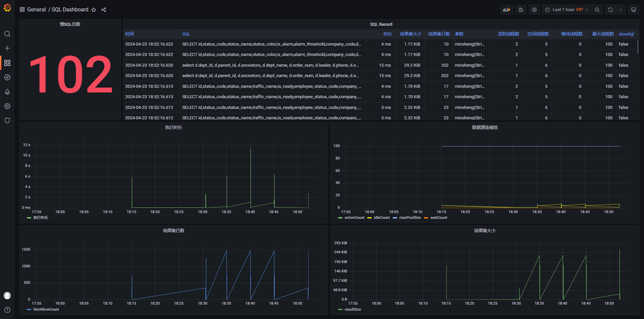
Task: Toggle the 执行时长 legend series
Action: click(41, 217)
